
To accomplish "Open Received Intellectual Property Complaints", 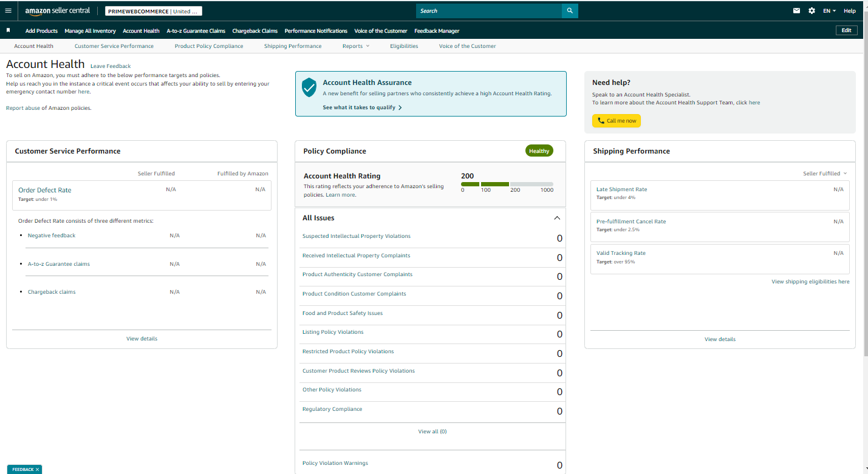I will coord(357,256).
